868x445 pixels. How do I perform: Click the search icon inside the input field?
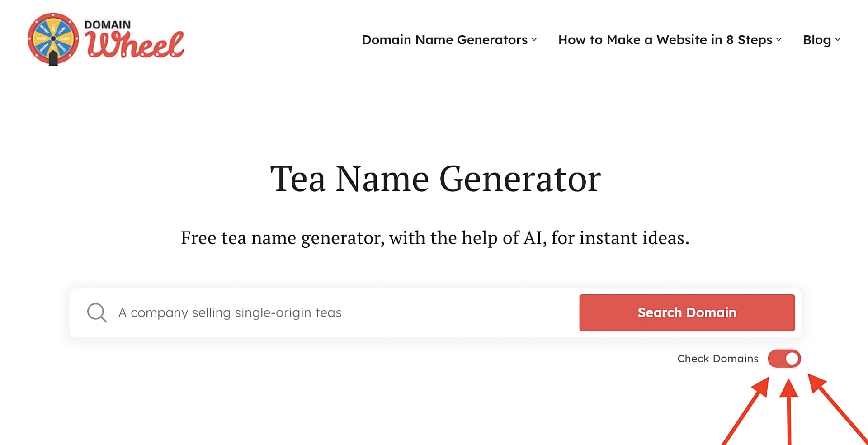click(x=96, y=312)
